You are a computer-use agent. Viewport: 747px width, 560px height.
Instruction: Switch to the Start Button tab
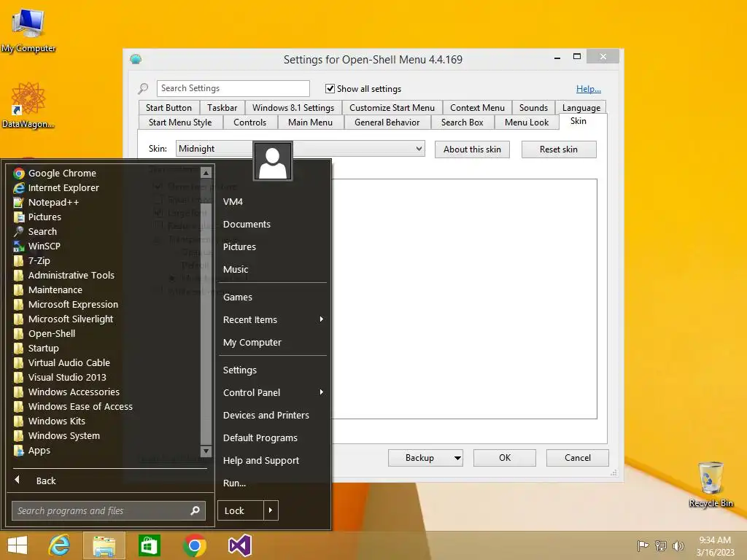click(169, 108)
